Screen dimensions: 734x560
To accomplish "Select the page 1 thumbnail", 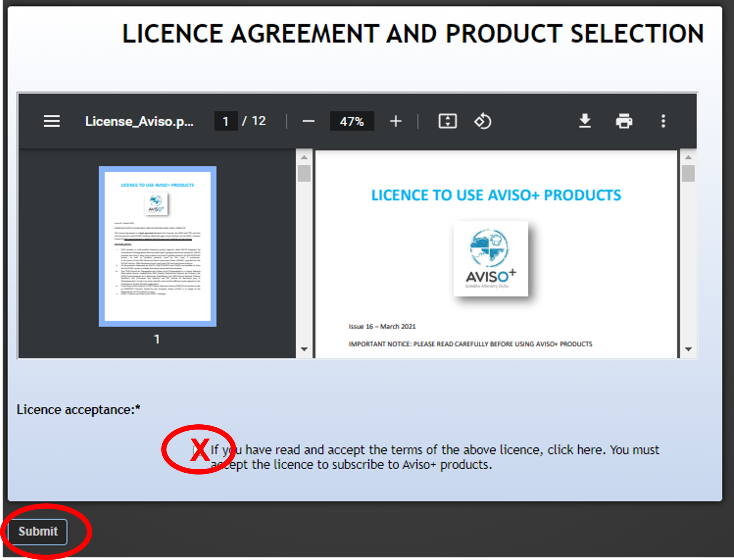I will (x=157, y=246).
